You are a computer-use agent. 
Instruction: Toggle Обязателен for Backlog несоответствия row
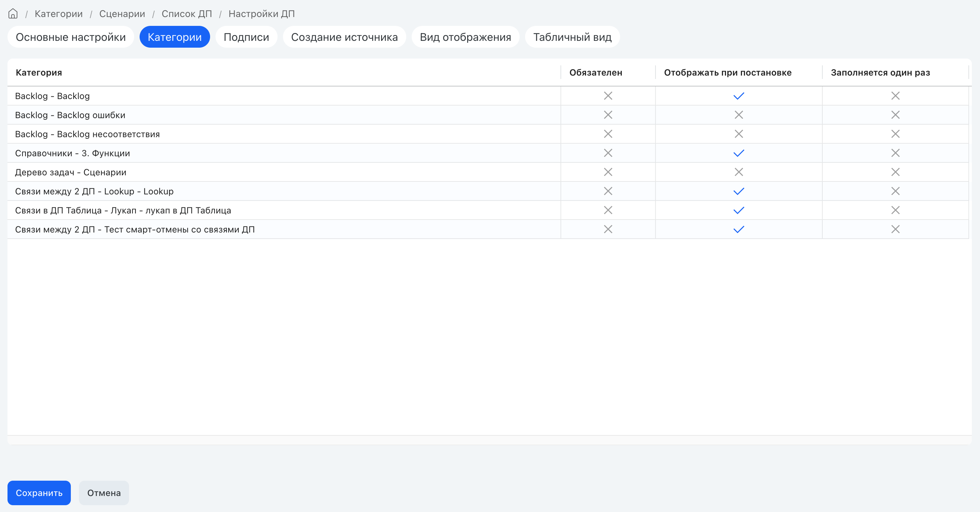pyautogui.click(x=608, y=134)
